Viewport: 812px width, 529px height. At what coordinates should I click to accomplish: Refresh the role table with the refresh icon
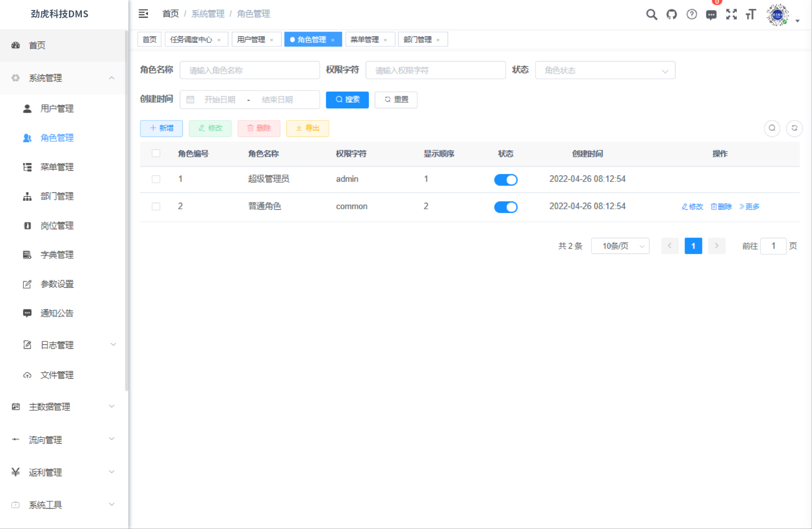794,128
